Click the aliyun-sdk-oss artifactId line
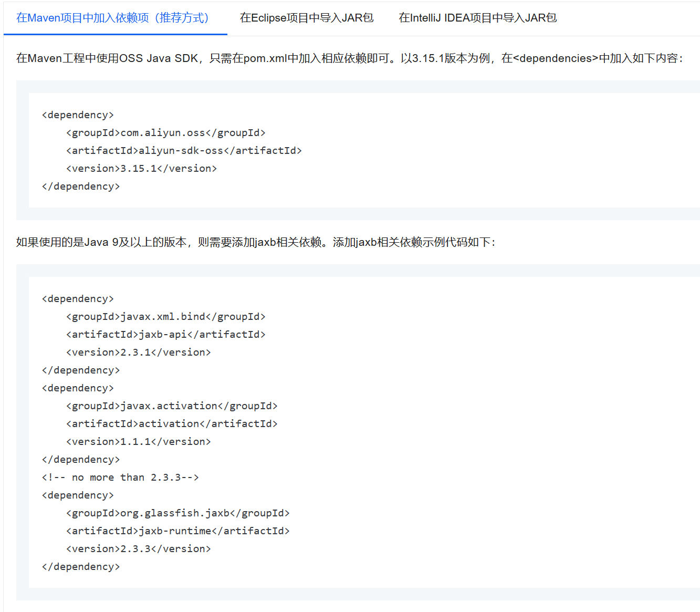 coord(184,151)
